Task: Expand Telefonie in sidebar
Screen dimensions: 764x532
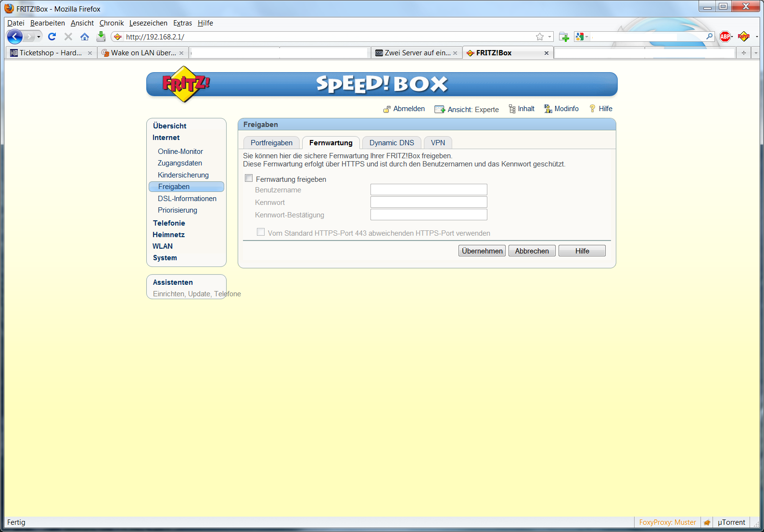Action: pyautogui.click(x=169, y=223)
